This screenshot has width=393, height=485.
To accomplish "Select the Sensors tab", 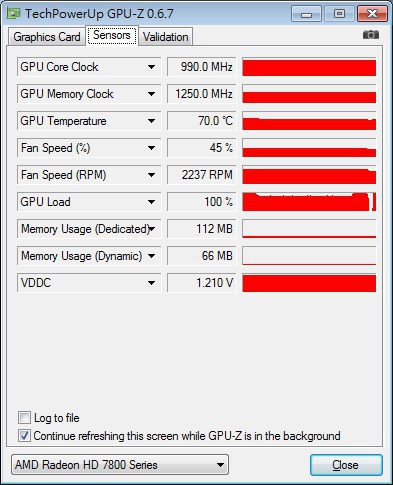I will pos(112,35).
